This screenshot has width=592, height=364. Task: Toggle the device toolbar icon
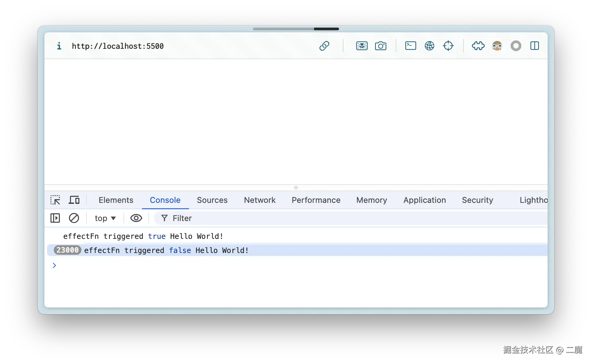coord(74,200)
